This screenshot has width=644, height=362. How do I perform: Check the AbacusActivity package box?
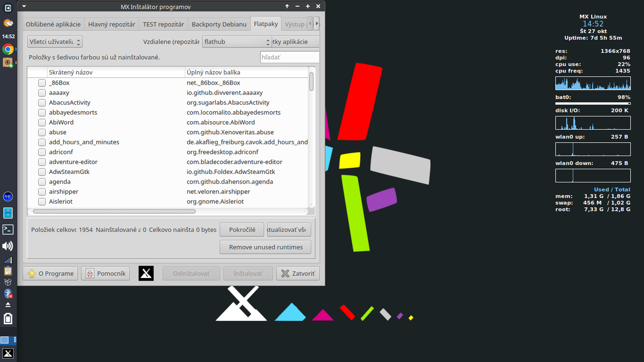(42, 103)
